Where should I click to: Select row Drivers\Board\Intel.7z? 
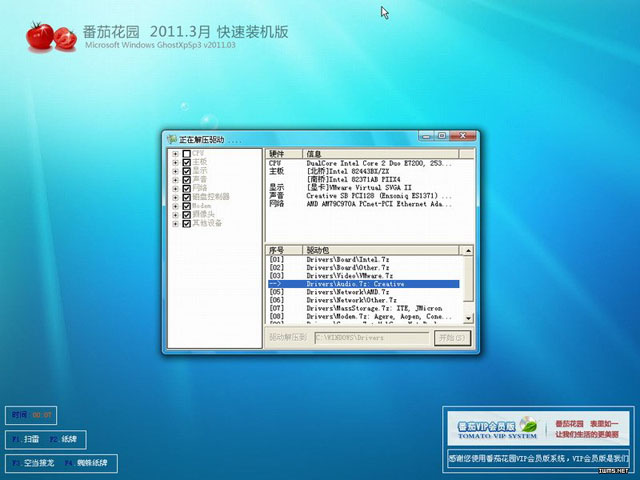(x=363, y=260)
